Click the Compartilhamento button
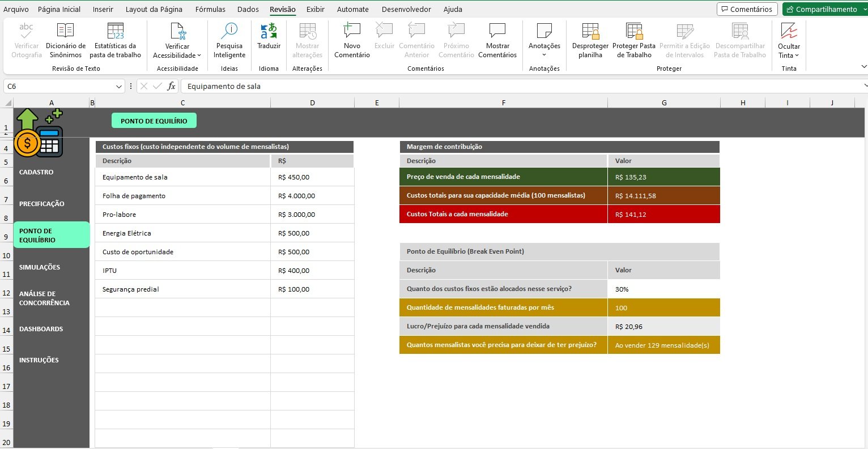The height and width of the screenshot is (449, 868). 825,9
